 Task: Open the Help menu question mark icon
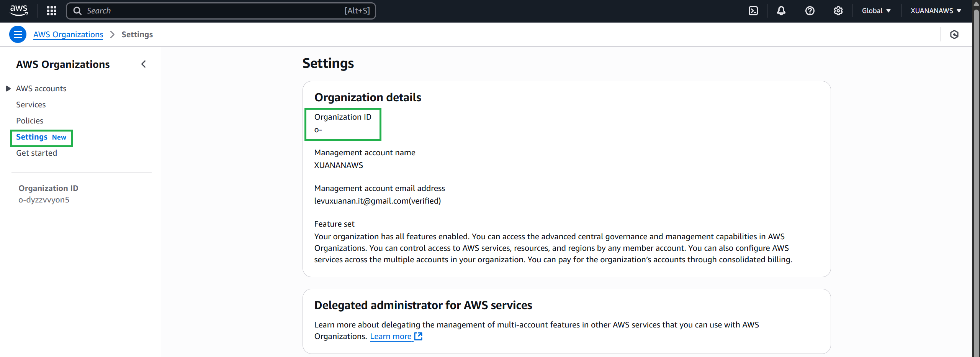coord(810,10)
